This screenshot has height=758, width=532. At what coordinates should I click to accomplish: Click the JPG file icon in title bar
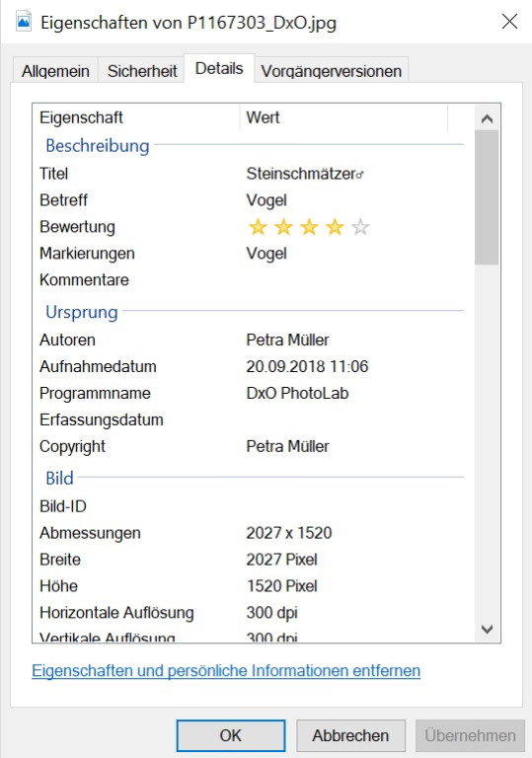[24, 22]
